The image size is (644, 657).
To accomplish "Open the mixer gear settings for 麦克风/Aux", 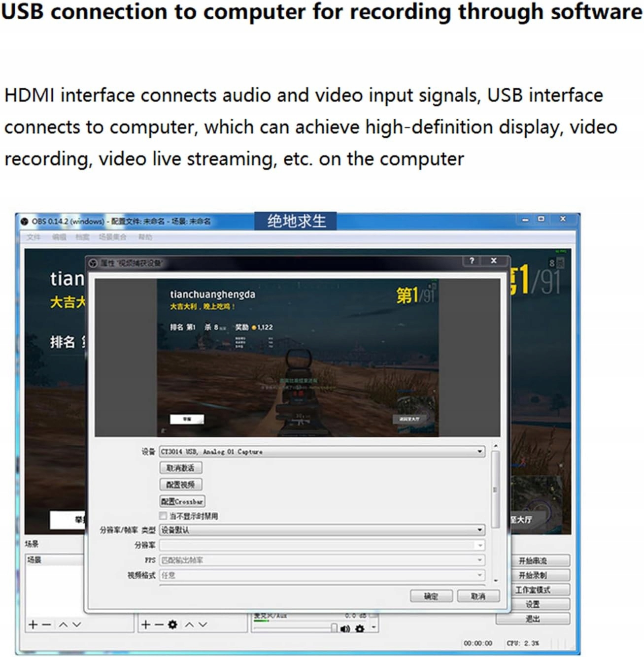I will [x=360, y=628].
